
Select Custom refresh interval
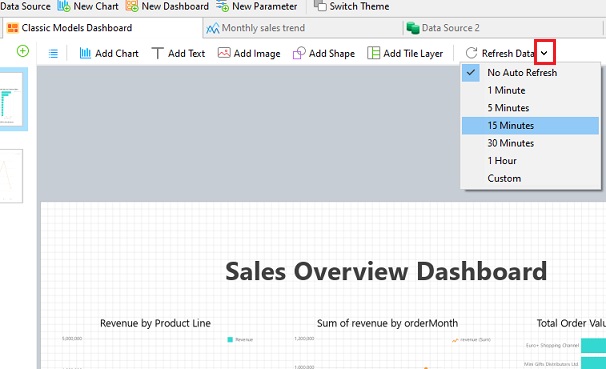(530, 179)
